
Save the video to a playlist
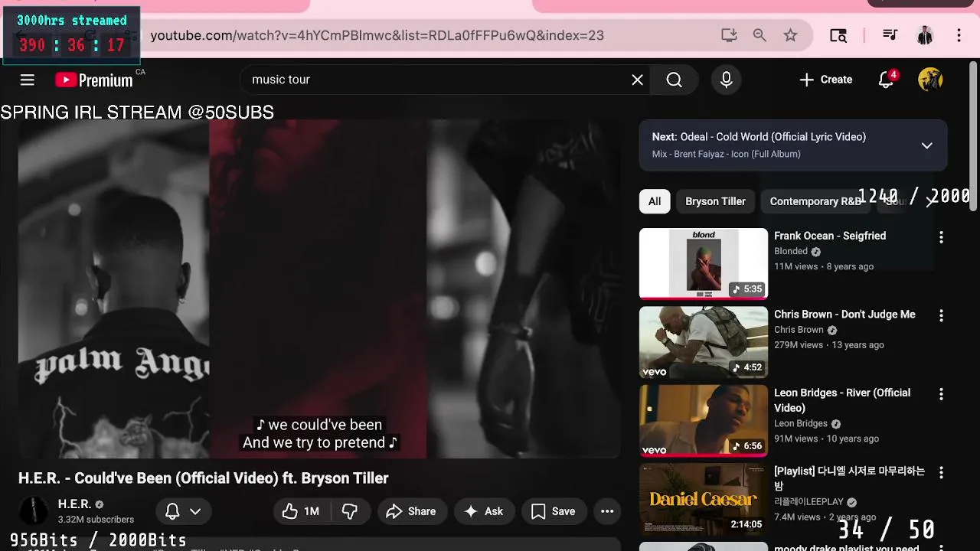554,511
